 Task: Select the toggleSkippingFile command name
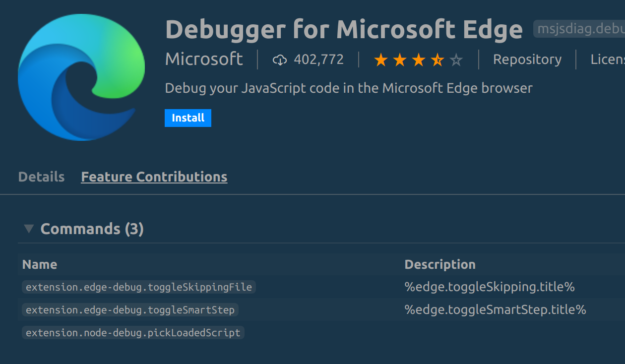[x=139, y=287]
